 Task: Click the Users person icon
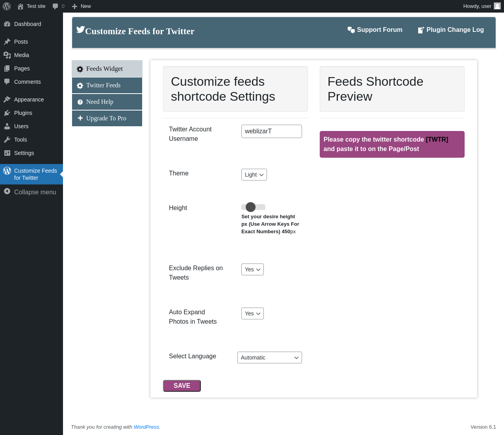coord(7,126)
